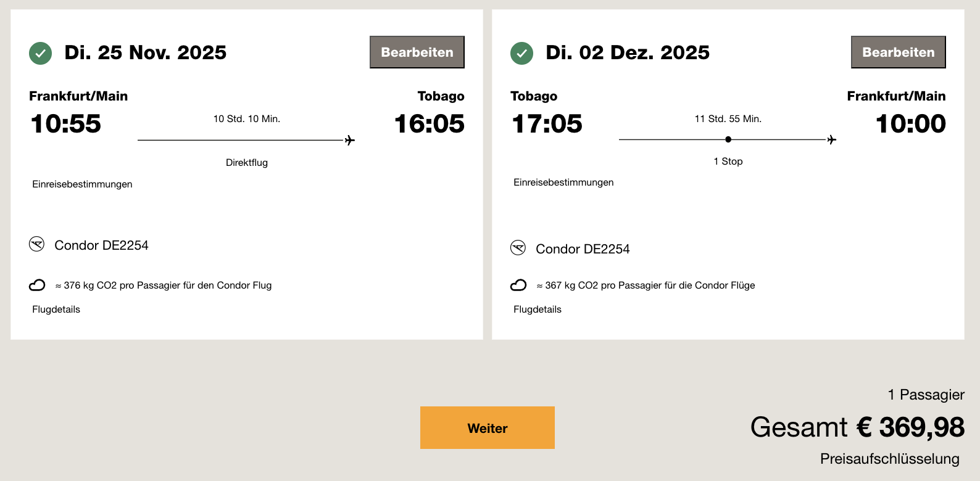Select the 1 Passagier label
Screen dimensions: 980x481
pyautogui.click(x=926, y=395)
